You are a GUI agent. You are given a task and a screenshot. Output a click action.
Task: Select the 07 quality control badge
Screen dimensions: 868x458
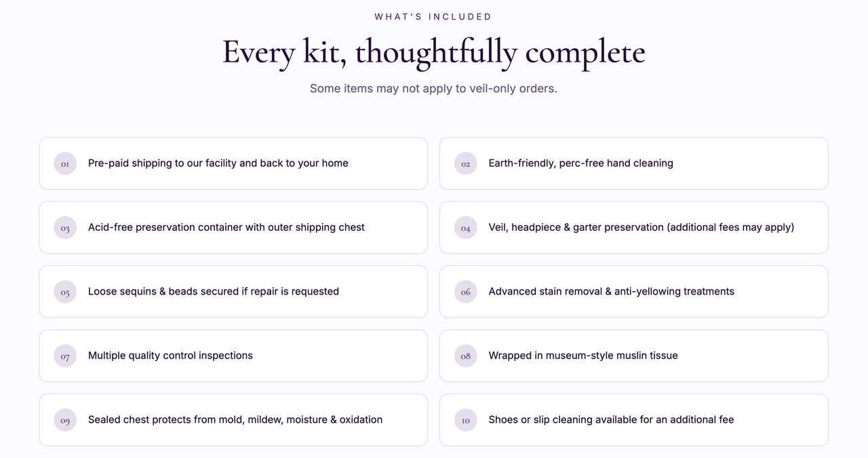[x=65, y=356]
